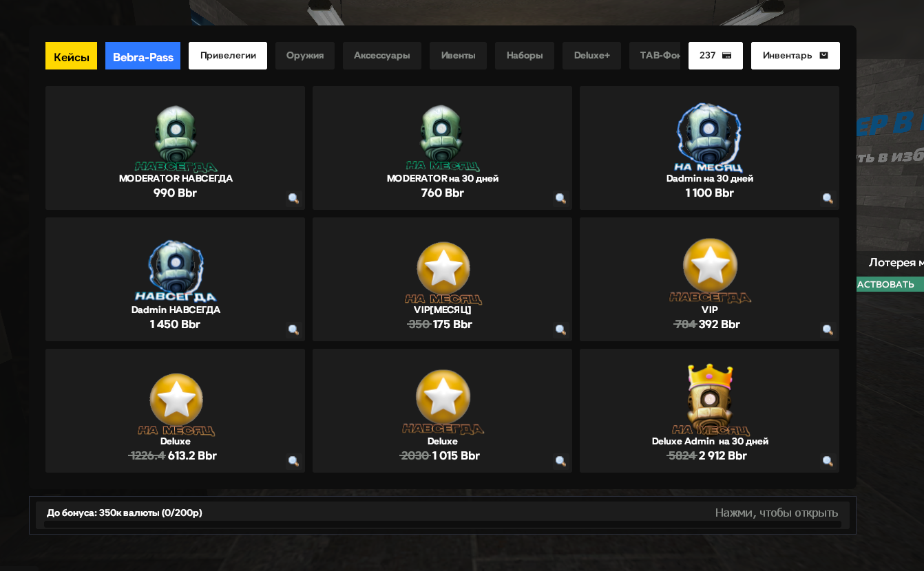Select the MODERATOR НАВСЕГДА robot image
This screenshot has width=924, height=571.
coord(176,138)
